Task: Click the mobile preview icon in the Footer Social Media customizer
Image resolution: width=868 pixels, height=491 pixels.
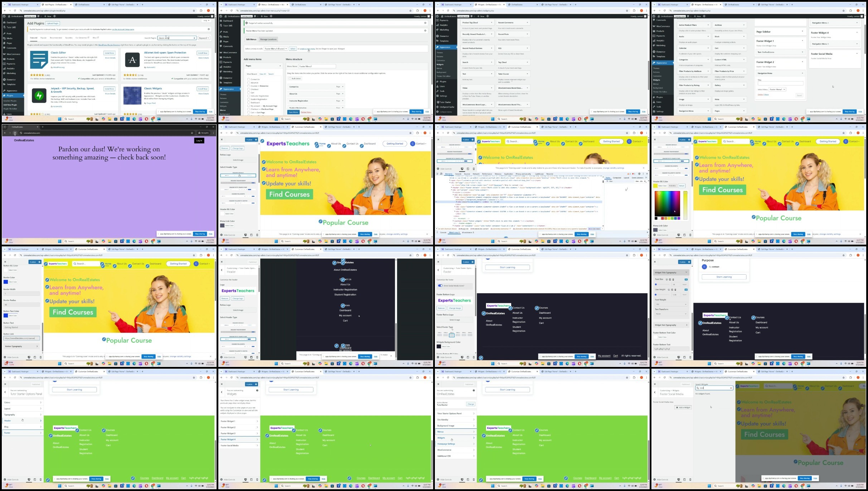Action: point(690,480)
